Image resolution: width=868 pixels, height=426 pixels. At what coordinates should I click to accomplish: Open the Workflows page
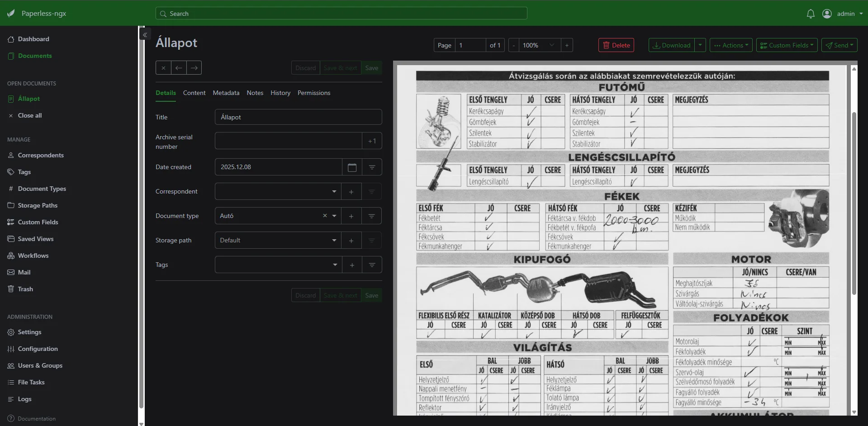tap(33, 256)
